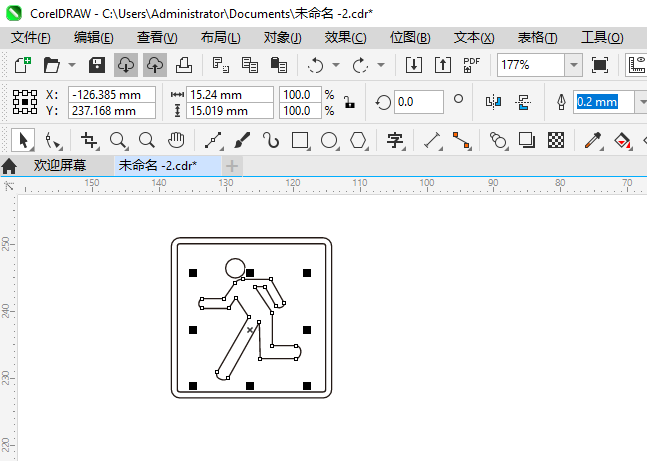Open the 效果(C) menu
The image size is (647, 461).
pyautogui.click(x=345, y=38)
